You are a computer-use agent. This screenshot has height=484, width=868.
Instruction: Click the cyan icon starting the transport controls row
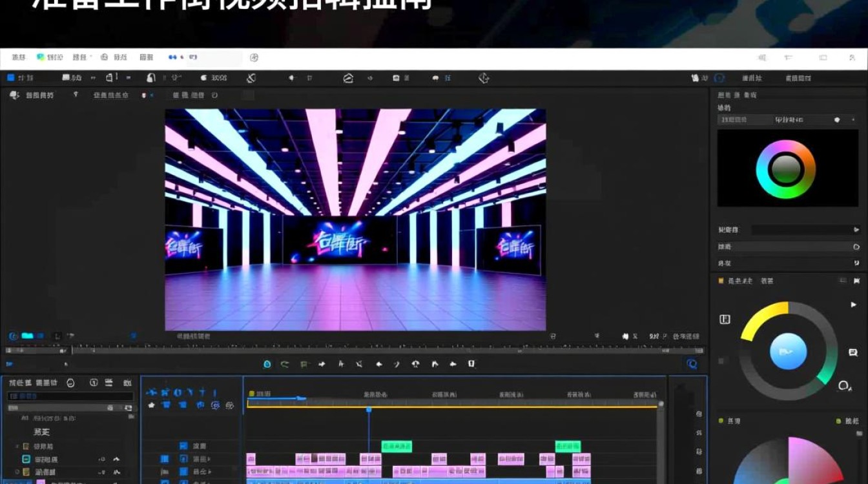click(267, 364)
